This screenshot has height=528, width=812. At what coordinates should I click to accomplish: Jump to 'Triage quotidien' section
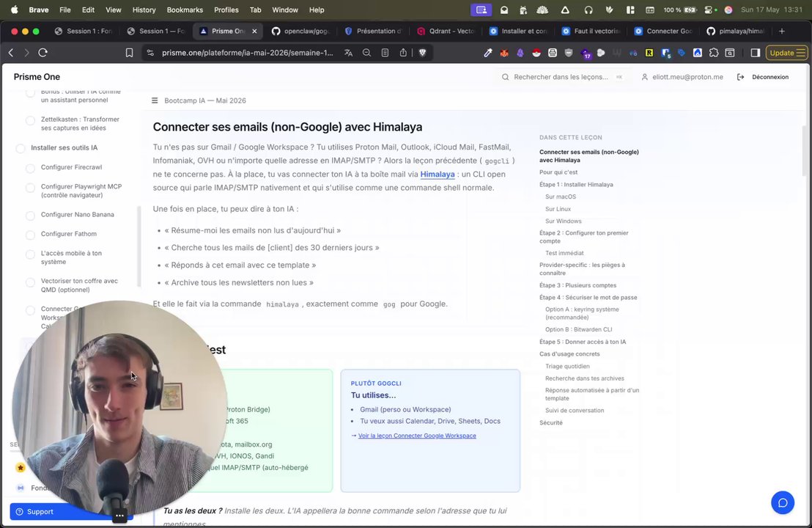click(x=567, y=367)
